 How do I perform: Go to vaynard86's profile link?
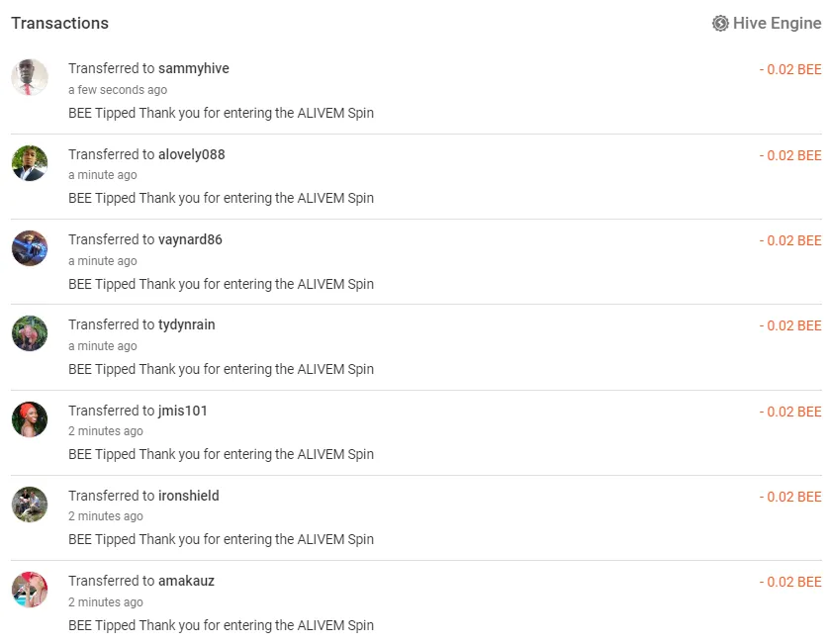click(x=190, y=239)
